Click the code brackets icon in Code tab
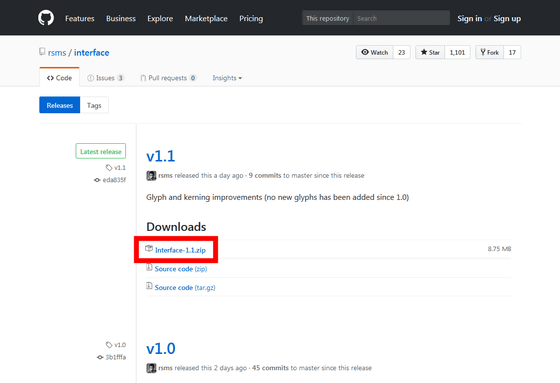 50,78
